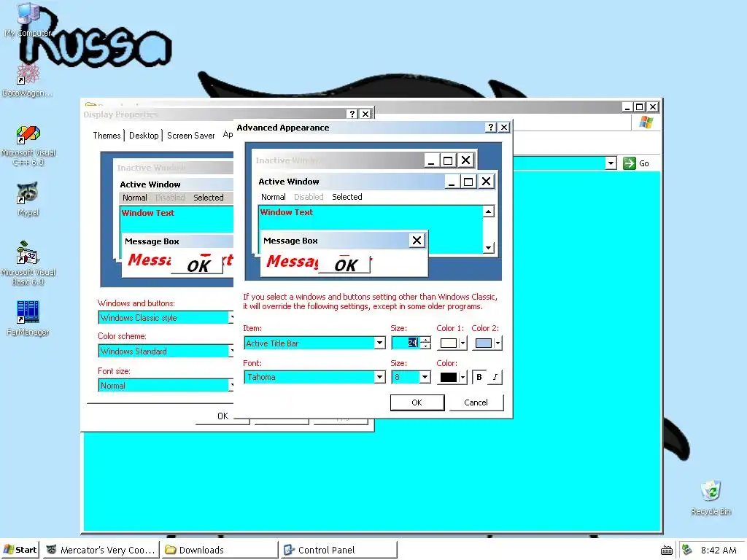Open the Color 2 picker dropdown arrow
The height and width of the screenshot is (560, 747).
click(x=498, y=343)
